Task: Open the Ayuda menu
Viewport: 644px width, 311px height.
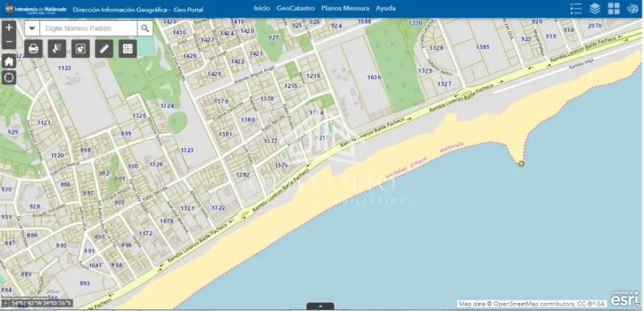Action: [x=386, y=9]
